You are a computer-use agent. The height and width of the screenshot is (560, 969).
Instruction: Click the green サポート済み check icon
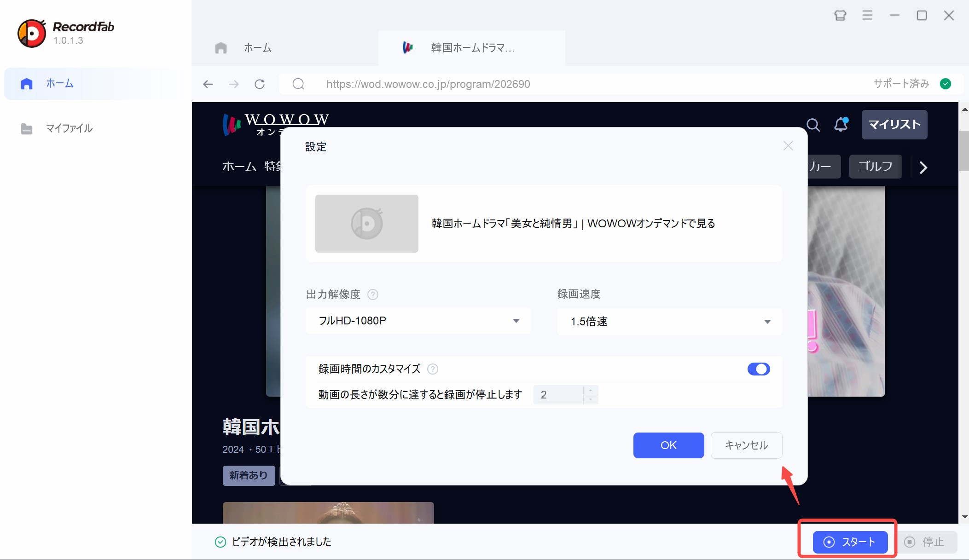(x=946, y=84)
